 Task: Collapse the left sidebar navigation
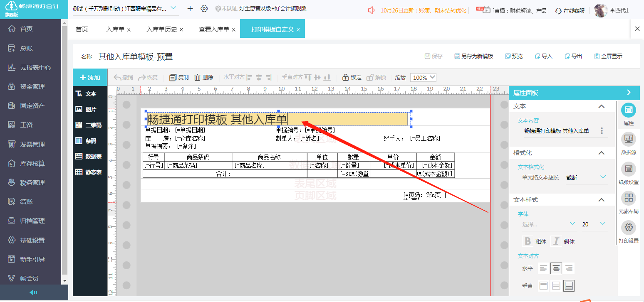pyautogui.click(x=34, y=292)
